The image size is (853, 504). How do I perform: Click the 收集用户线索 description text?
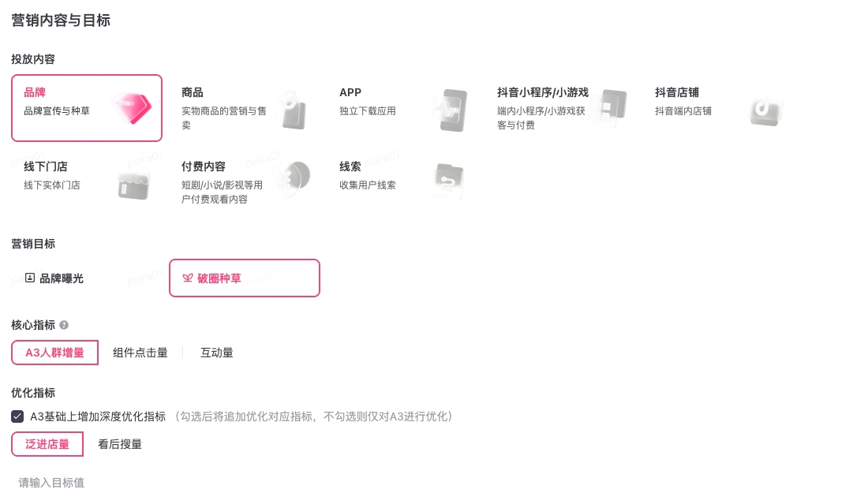pos(367,185)
